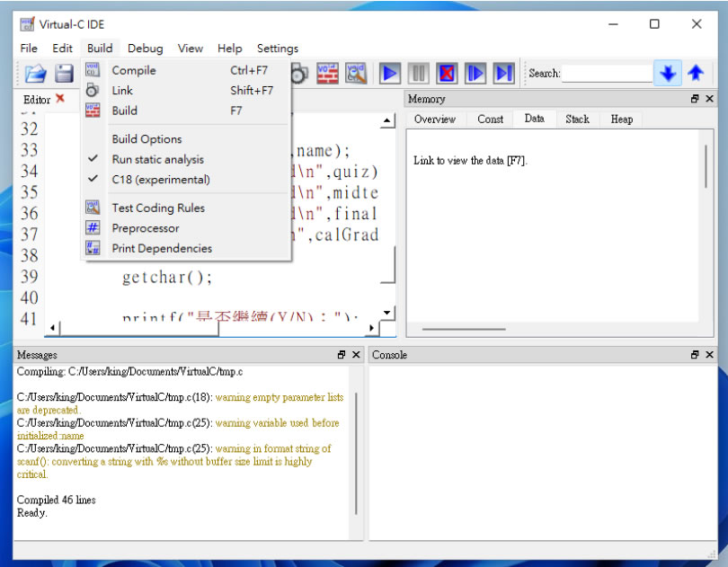
Task: Switch to Memory Heap tab
Action: (x=622, y=120)
